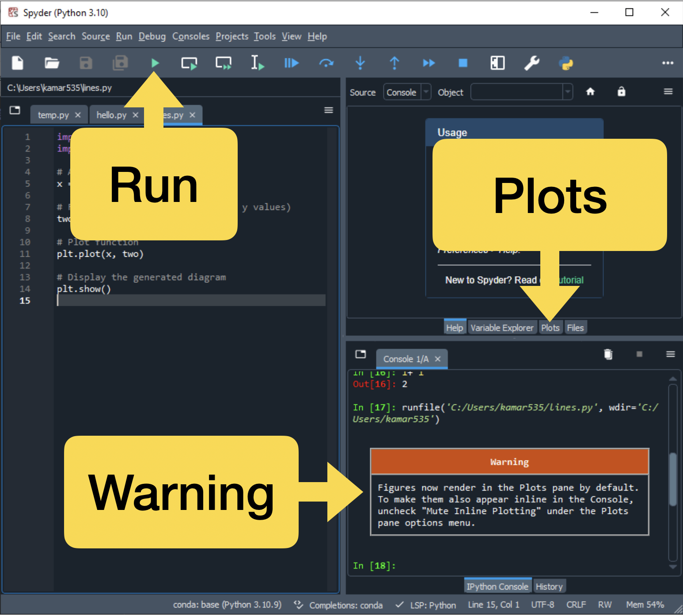Screen dimensions: 683x616
Task: Click the CRLF line endings indicator
Action: click(576, 605)
